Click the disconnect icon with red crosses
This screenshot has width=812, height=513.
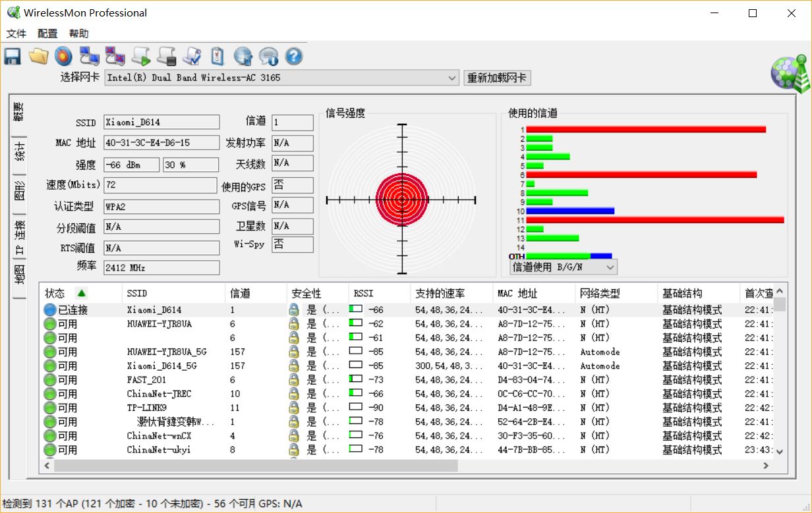(115, 57)
